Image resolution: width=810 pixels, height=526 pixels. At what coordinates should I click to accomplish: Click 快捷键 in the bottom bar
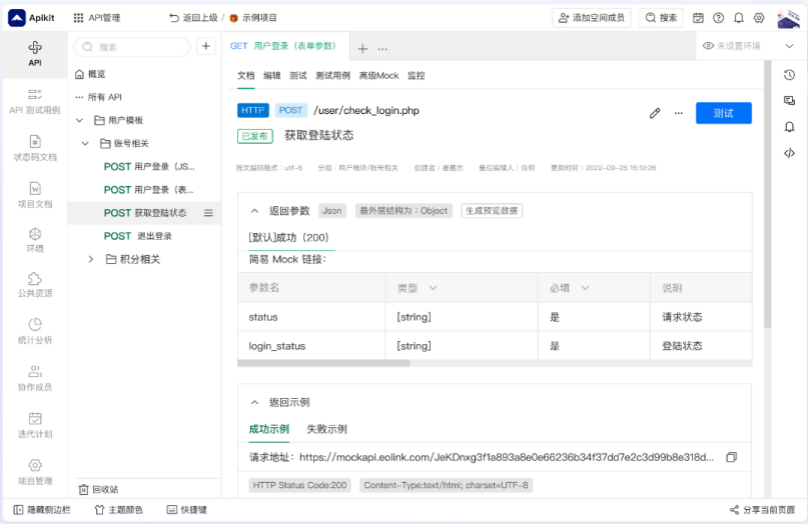coord(187,510)
